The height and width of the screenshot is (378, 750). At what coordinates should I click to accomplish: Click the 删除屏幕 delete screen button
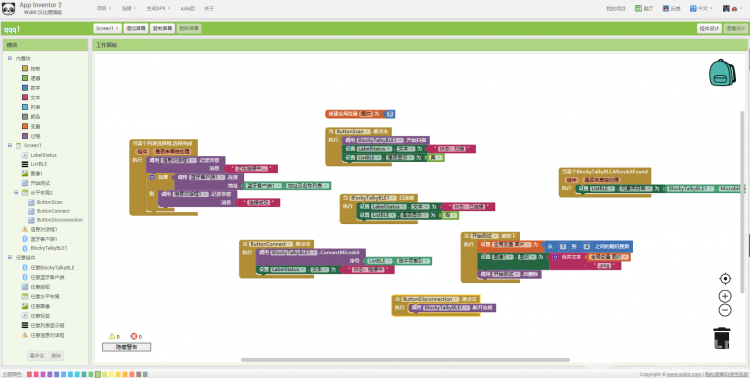click(x=188, y=28)
